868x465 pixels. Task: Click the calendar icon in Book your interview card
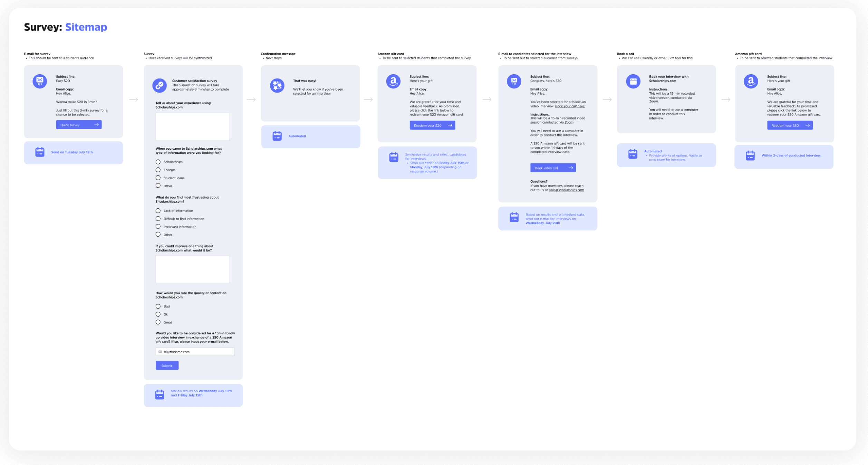pos(633,82)
